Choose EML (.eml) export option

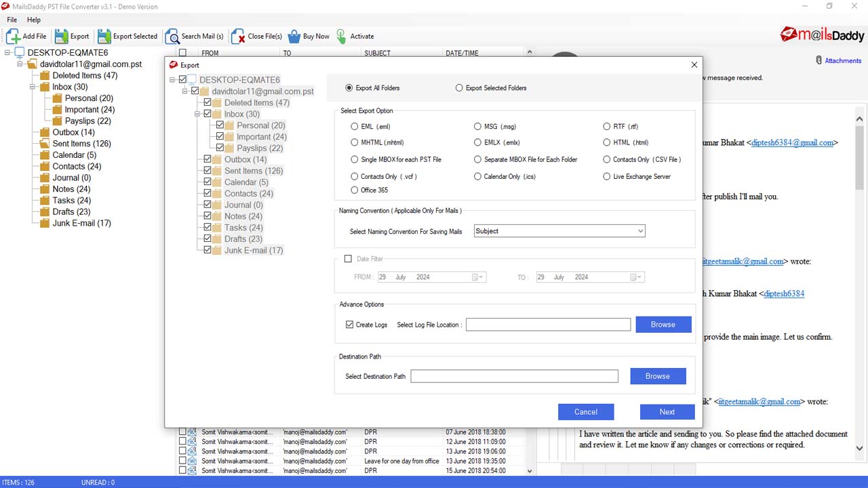click(355, 127)
